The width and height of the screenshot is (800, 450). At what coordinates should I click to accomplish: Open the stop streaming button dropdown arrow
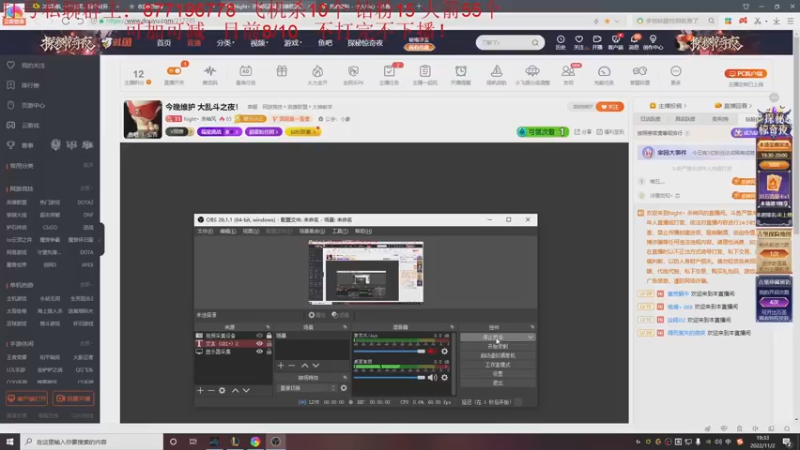[531, 337]
